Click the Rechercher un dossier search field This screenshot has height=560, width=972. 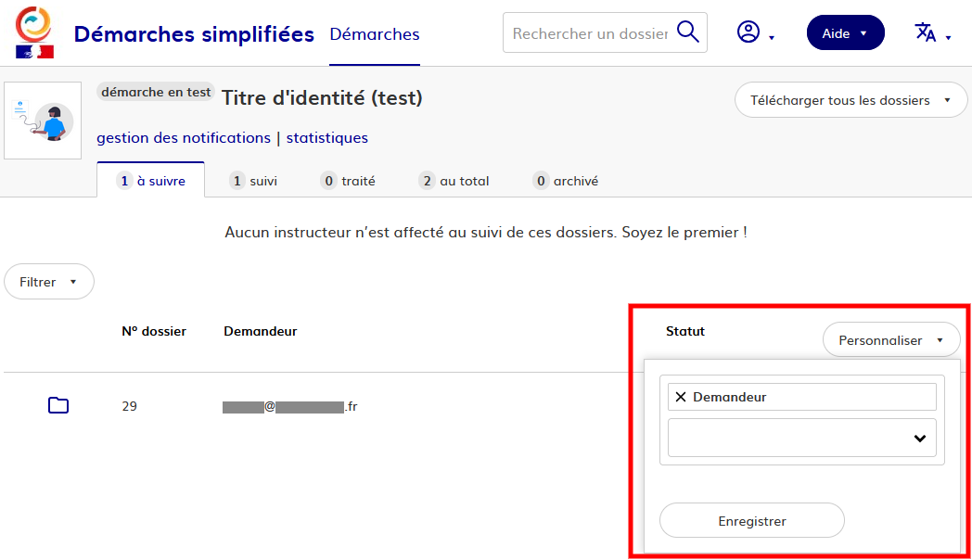589,33
